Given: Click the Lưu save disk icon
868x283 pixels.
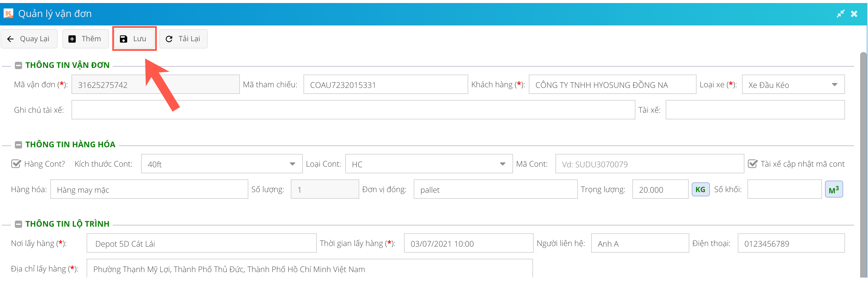Looking at the screenshot, I should click(x=124, y=39).
